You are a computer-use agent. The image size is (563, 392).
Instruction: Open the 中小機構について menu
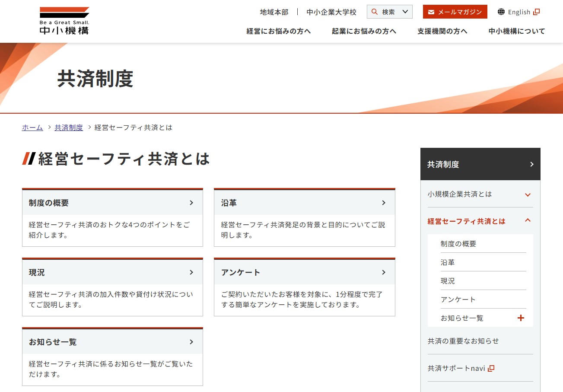pyautogui.click(x=516, y=31)
